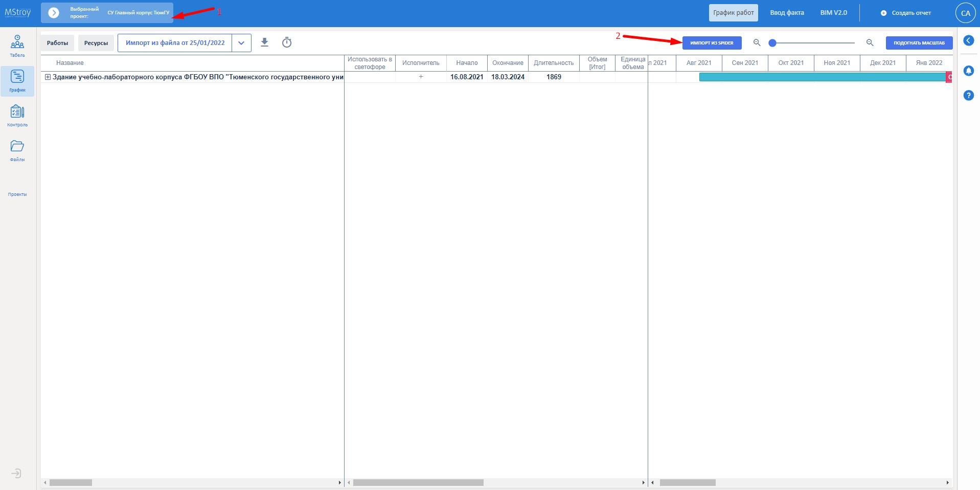Zoom in the Gantt timeline
This screenshot has width=980, height=490.
870,42
